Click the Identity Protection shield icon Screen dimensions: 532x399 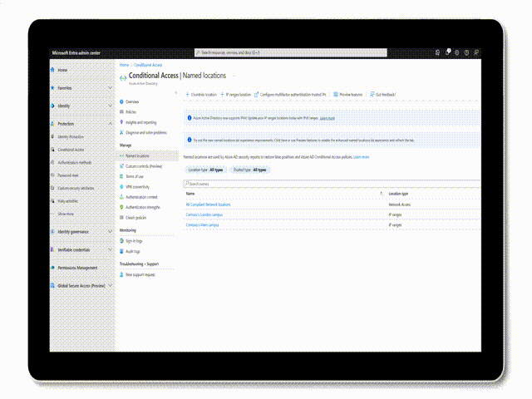(52, 136)
